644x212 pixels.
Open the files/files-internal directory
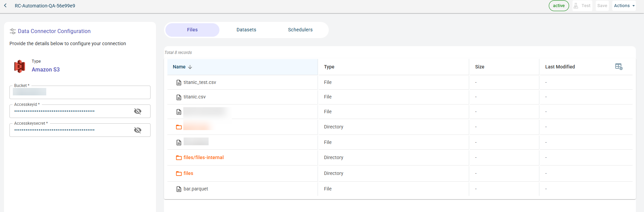coord(204,157)
